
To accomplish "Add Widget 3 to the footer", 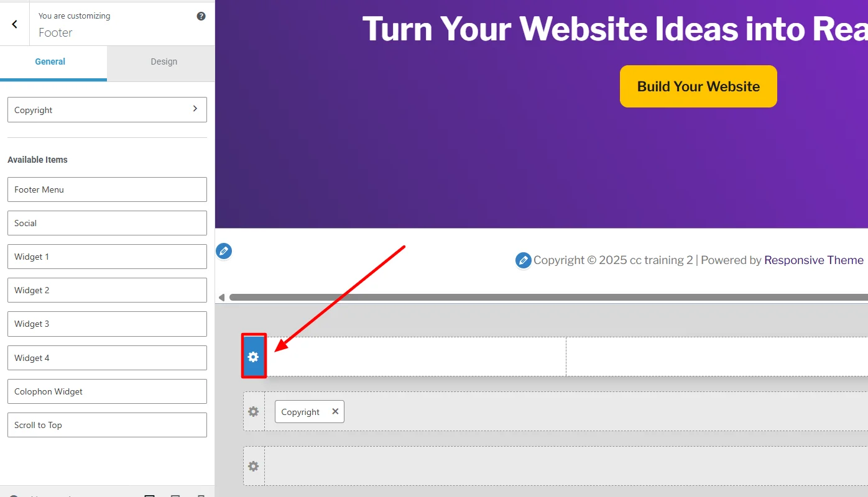I will tap(107, 324).
